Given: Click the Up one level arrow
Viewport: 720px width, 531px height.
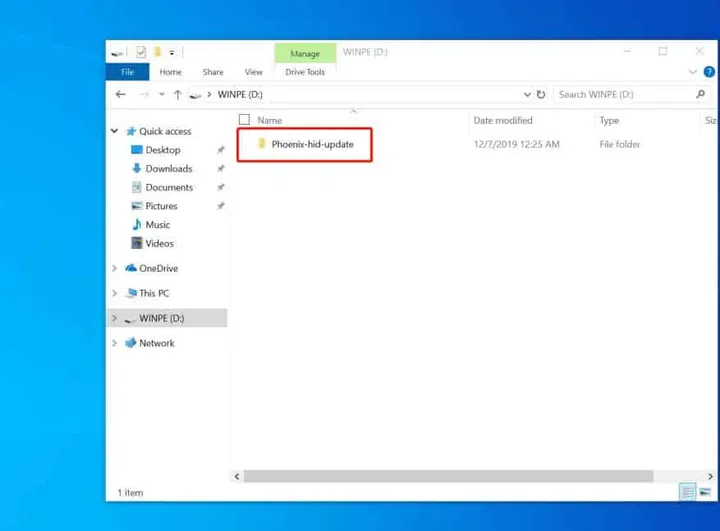Looking at the screenshot, I should tap(177, 95).
